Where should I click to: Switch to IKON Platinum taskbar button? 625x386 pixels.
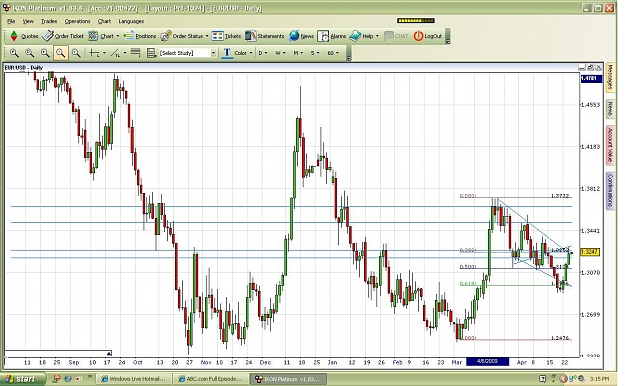point(289,379)
